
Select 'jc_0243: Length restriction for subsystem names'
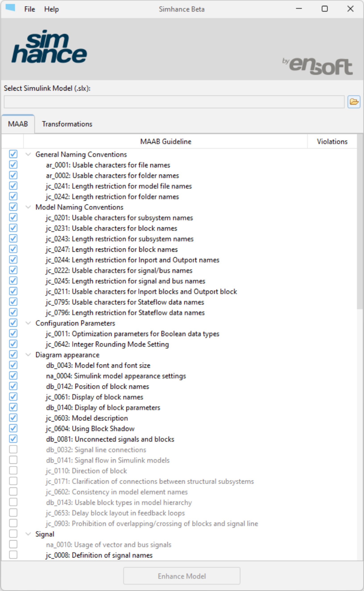(120, 239)
